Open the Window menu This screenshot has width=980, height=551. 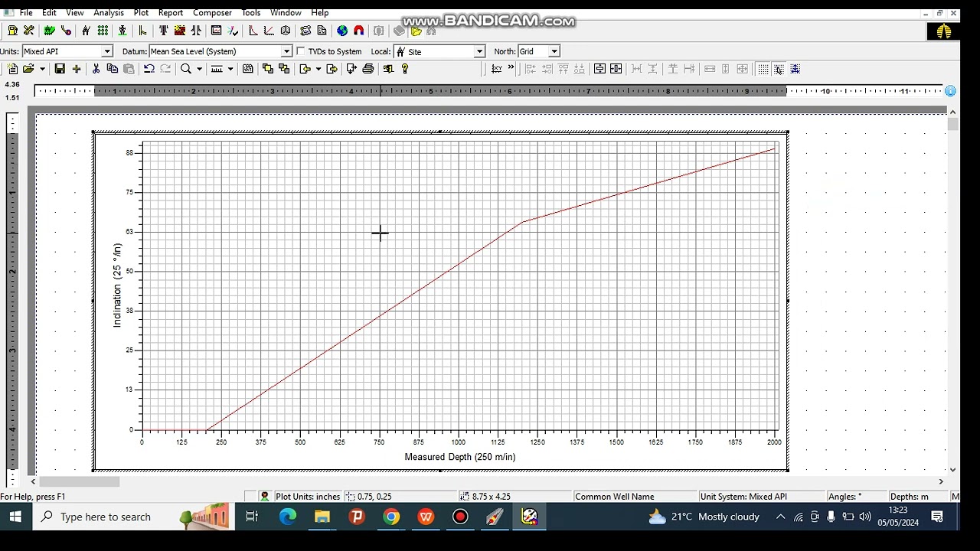286,12
